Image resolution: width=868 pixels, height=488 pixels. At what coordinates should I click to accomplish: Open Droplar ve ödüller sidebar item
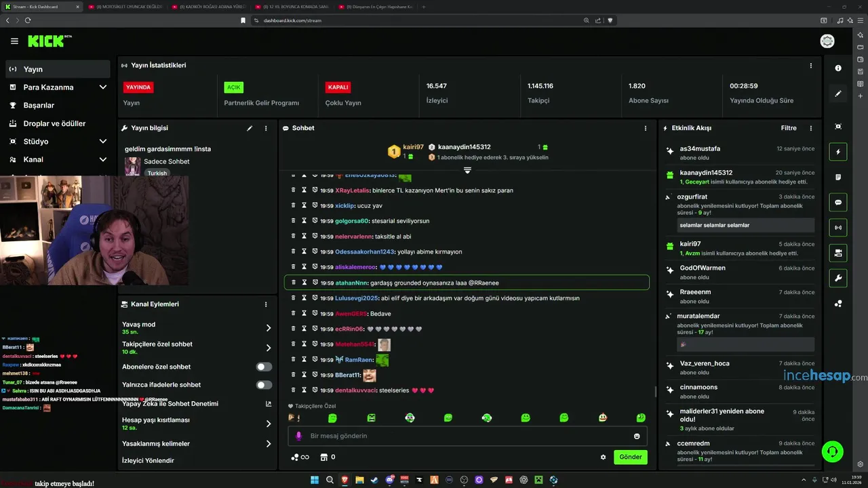pos(54,123)
